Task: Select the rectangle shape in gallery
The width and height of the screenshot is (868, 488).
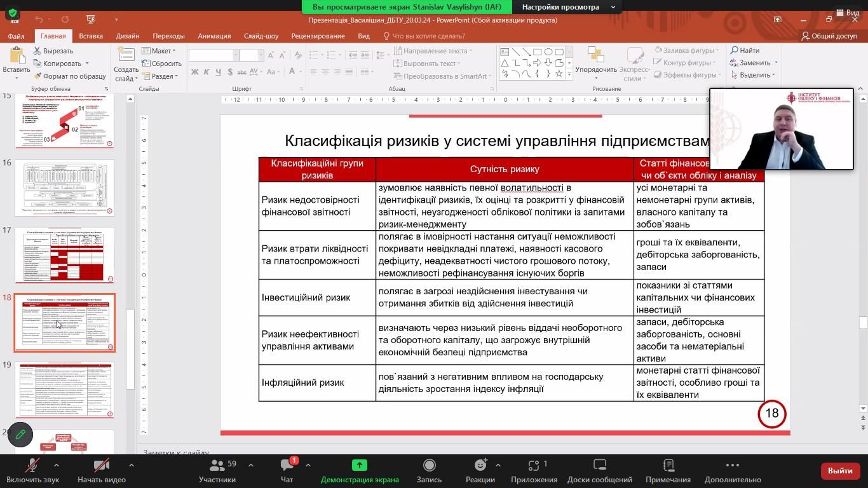Action: tap(537, 52)
